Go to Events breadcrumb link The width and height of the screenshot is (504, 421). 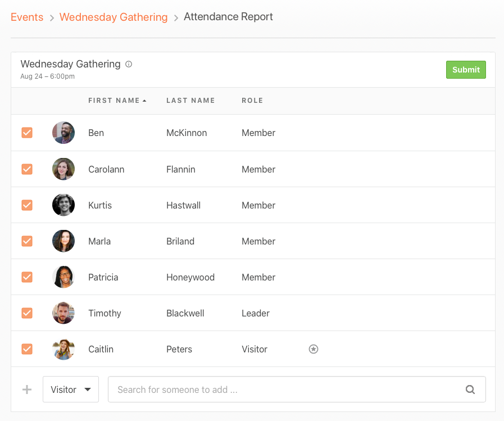coord(27,17)
